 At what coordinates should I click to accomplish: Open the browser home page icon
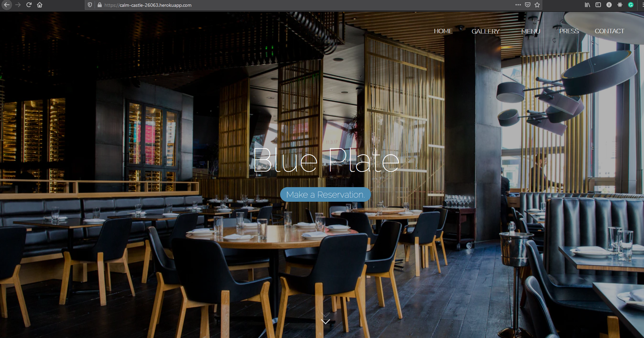40,5
